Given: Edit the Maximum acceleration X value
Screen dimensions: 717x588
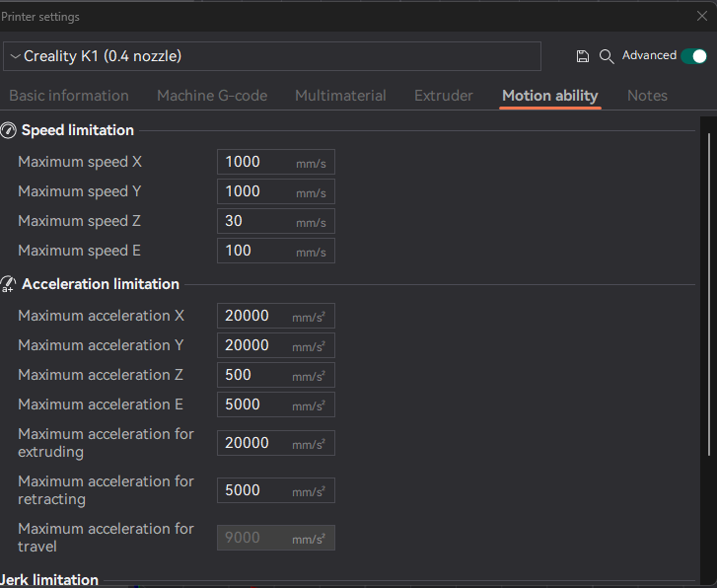Looking at the screenshot, I should 254,316.
